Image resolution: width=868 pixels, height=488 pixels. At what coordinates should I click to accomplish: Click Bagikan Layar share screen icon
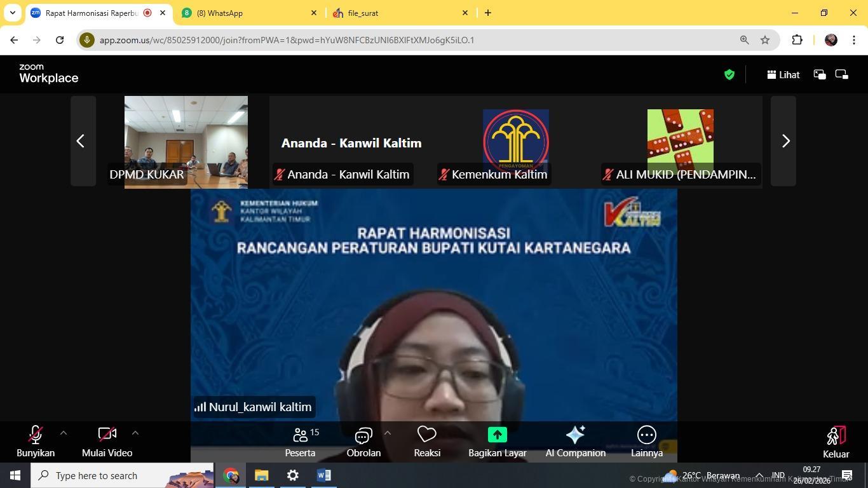497,435
